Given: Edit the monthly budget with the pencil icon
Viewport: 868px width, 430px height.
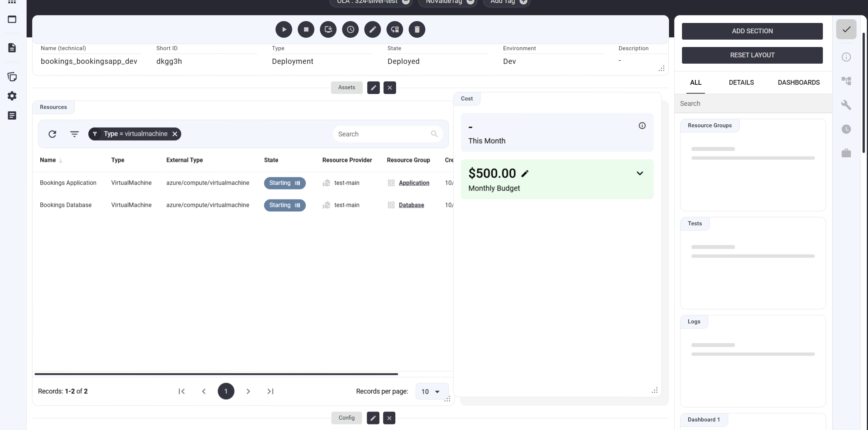Looking at the screenshot, I should [x=525, y=174].
